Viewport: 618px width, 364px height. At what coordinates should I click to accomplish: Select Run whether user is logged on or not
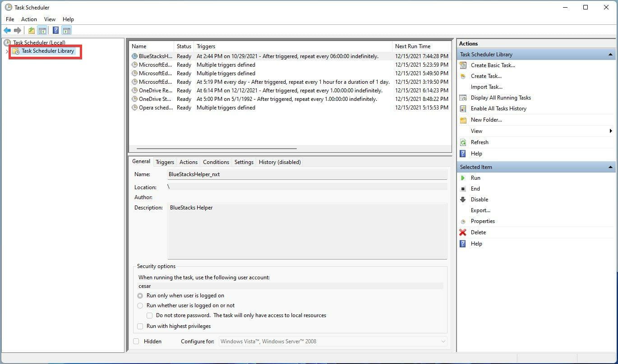[x=140, y=305]
